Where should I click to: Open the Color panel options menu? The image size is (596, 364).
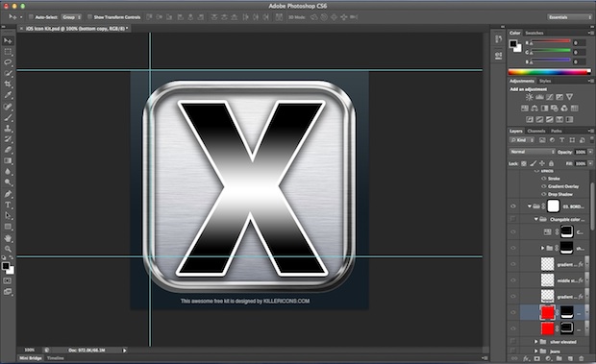591,33
